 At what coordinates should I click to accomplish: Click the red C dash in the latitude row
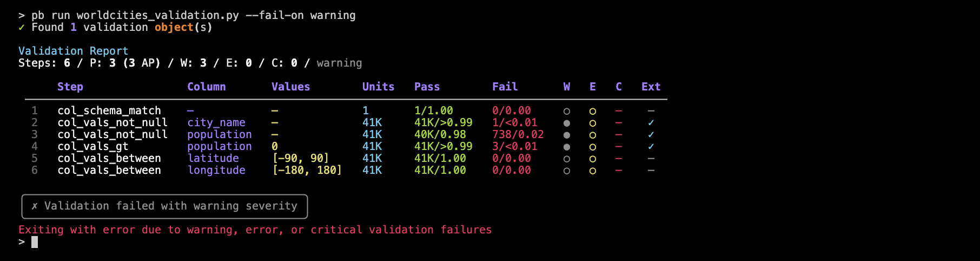619,159
